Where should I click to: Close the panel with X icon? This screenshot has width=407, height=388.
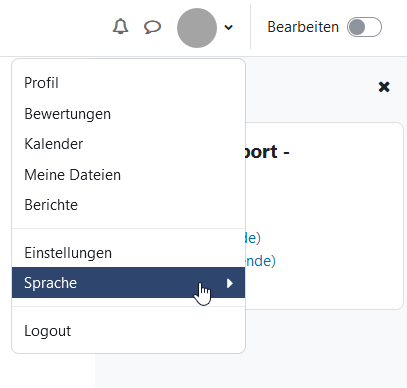(x=384, y=87)
